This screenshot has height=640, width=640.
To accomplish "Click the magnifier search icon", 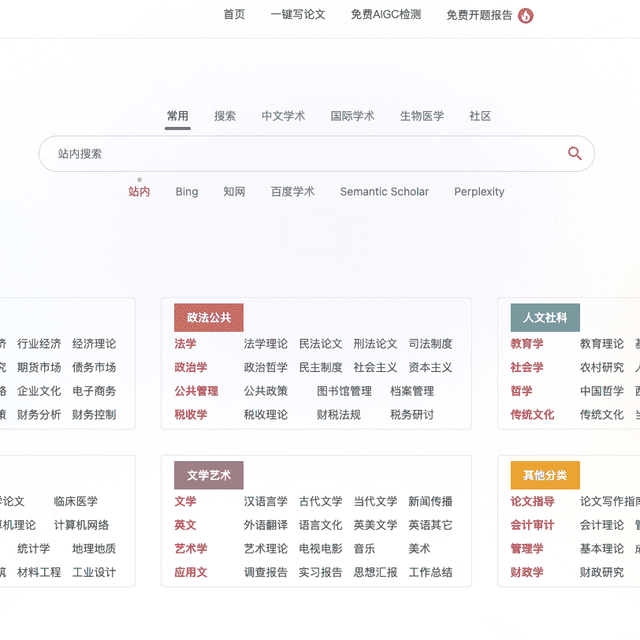I will [x=575, y=153].
